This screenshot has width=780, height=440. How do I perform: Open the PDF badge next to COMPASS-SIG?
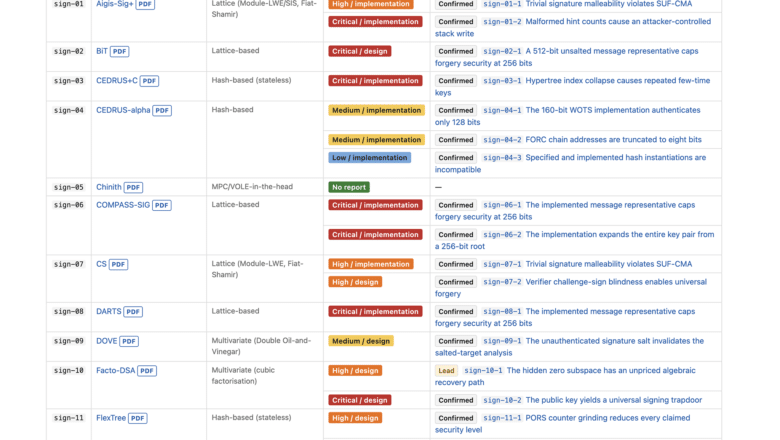(162, 205)
